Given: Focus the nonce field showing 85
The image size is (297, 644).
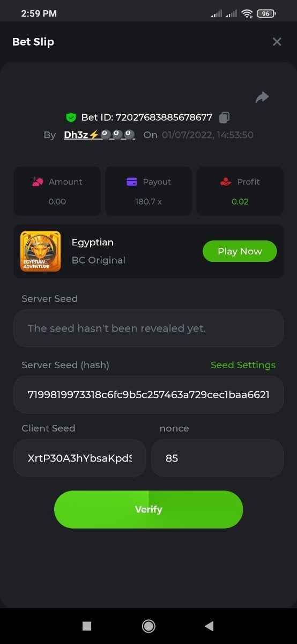Looking at the screenshot, I should point(218,458).
